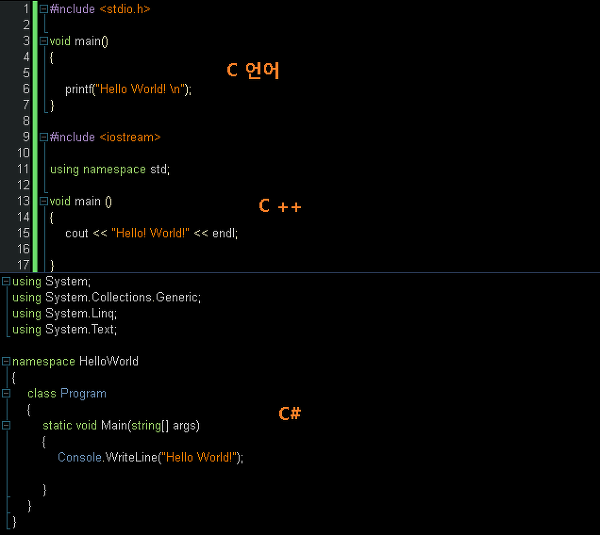Collapse the namespace HelloWorld block
This screenshot has height=535, width=600.
[6, 361]
